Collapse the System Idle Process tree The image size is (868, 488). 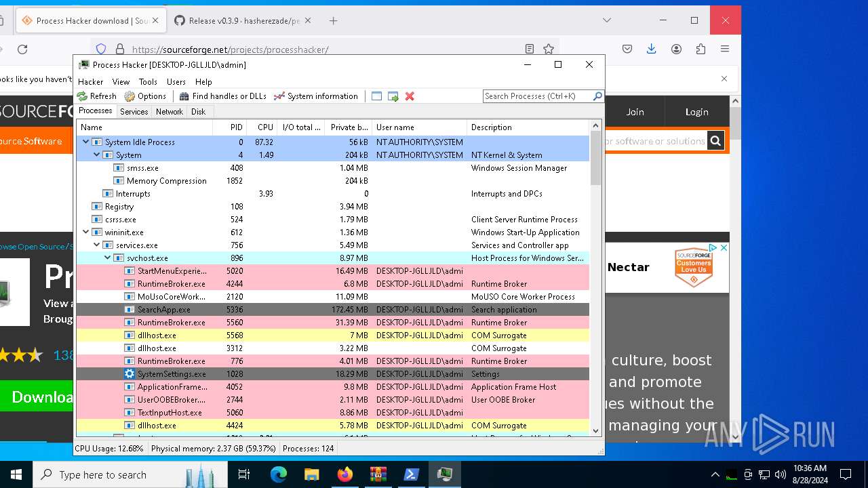(86, 142)
